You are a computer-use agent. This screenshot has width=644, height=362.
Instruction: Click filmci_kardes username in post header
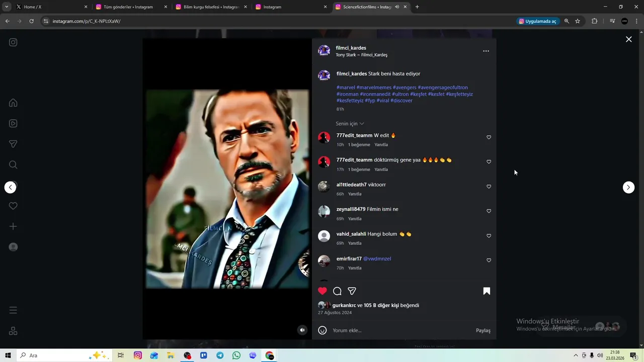point(351,48)
